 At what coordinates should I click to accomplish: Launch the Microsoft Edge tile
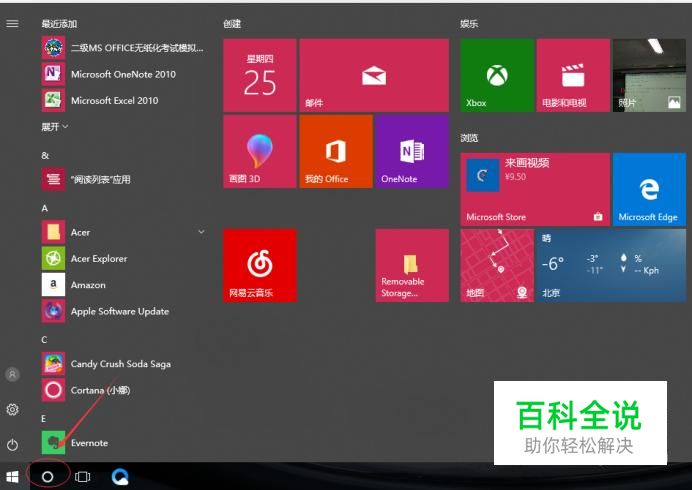click(649, 189)
